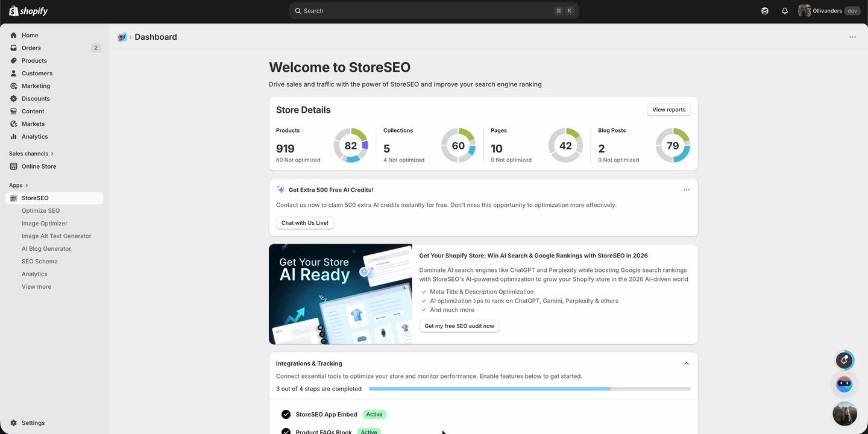Open Image Optimizer submenu
Screen dimensions: 868x434
[45, 223]
